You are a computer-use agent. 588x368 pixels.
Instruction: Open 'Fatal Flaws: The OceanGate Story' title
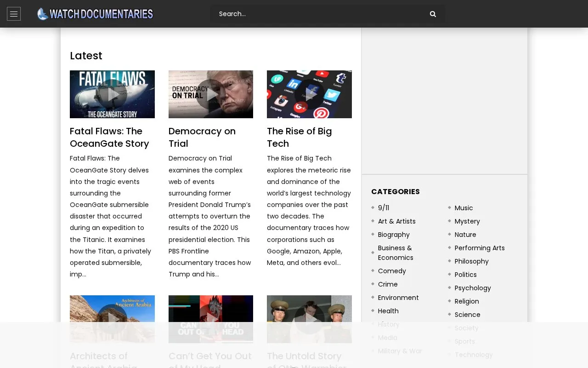click(x=109, y=137)
